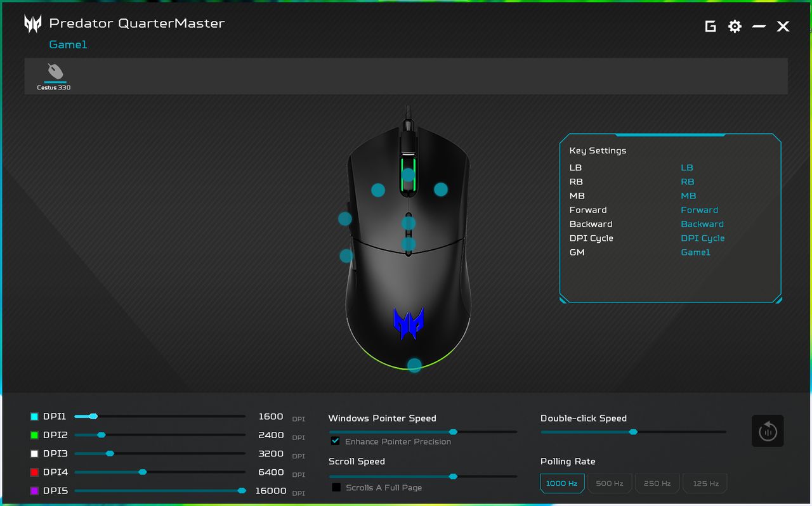This screenshot has width=812, height=506.
Task: Open the RB key assignment
Action: [688, 181]
